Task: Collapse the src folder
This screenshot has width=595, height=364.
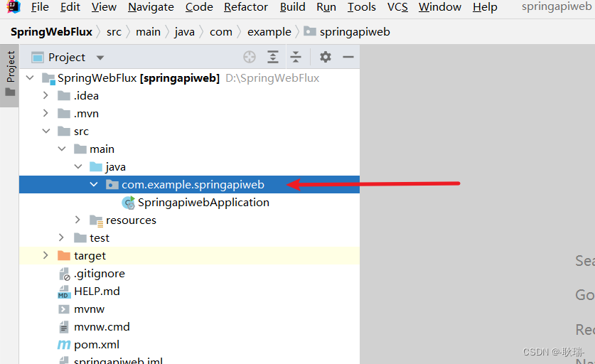Action: 46,131
